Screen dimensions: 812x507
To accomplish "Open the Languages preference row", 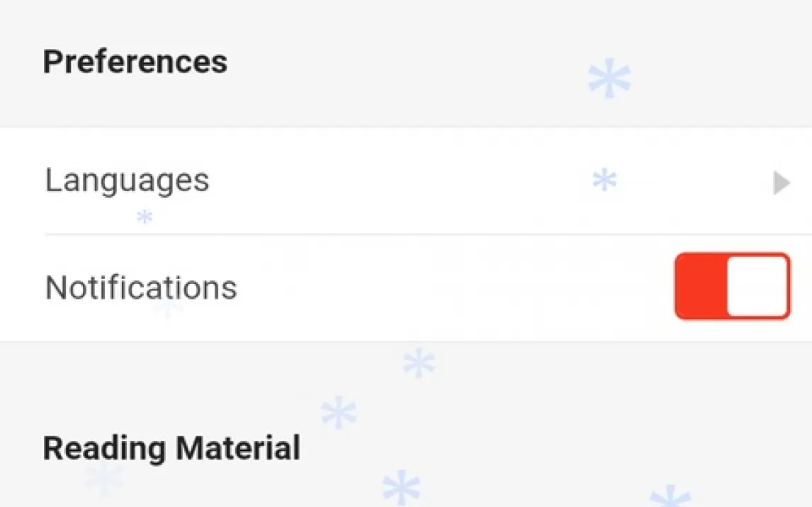I will tap(425, 181).
